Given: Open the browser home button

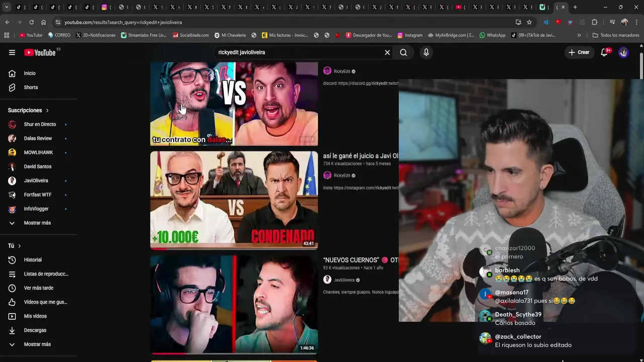Looking at the screenshot, I should 43,22.
